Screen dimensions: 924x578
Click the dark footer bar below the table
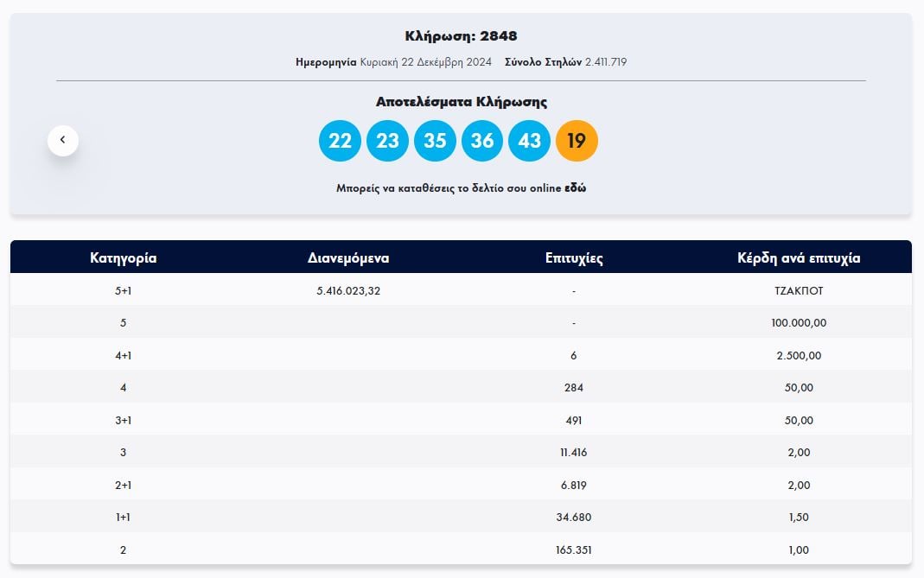pos(462,573)
